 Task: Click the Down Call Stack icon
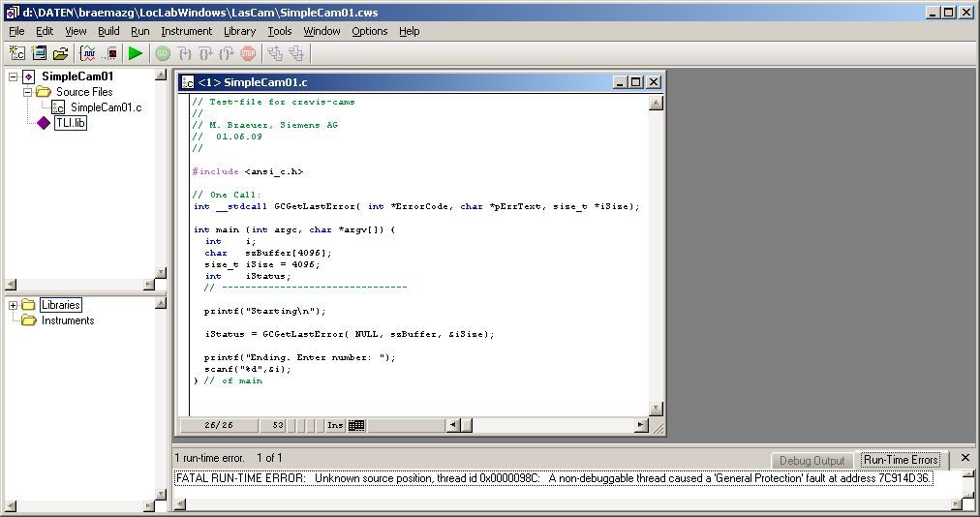pyautogui.click(x=296, y=54)
